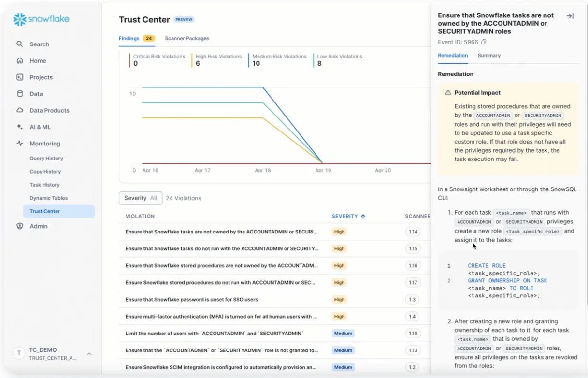Open Query History under Monitoring
Screen dimensions: 588x378
click(x=46, y=158)
